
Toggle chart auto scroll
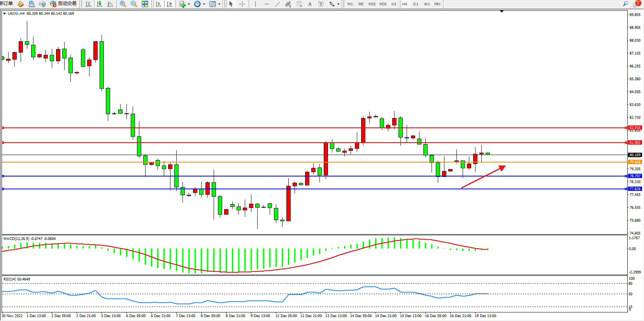[158, 4]
